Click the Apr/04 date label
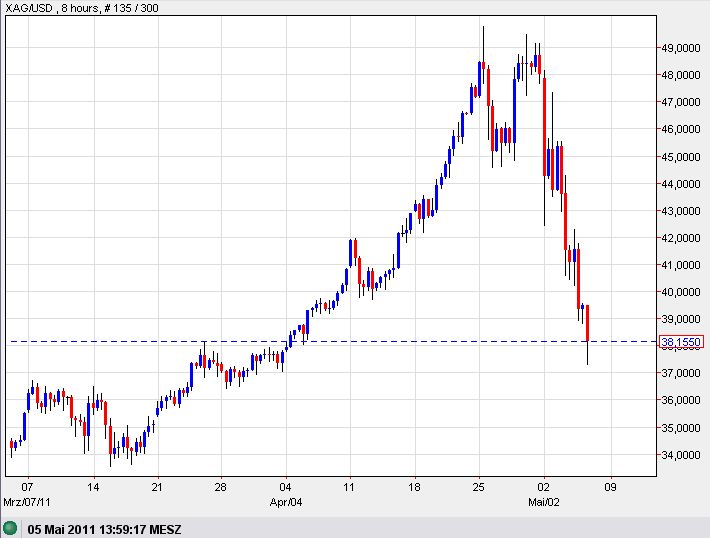 pos(286,502)
